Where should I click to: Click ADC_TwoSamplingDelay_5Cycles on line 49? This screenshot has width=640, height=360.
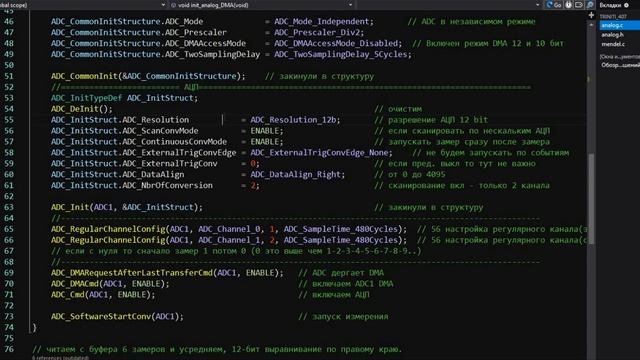[341, 54]
